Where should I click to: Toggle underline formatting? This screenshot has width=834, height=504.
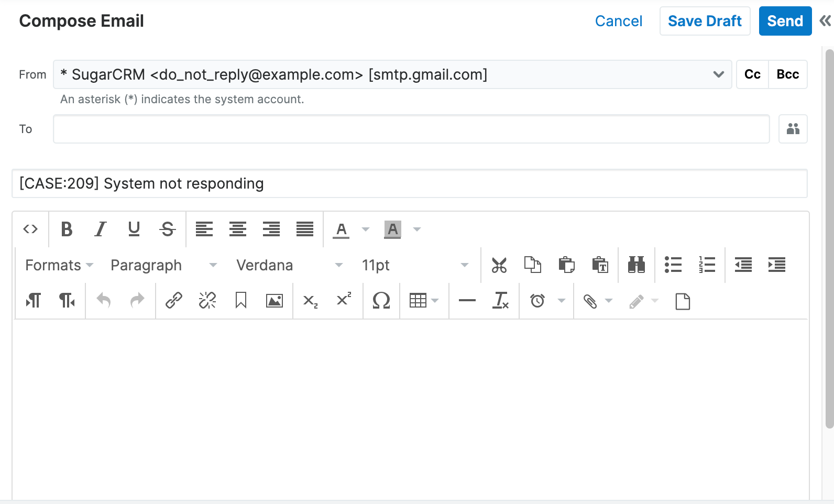(134, 229)
